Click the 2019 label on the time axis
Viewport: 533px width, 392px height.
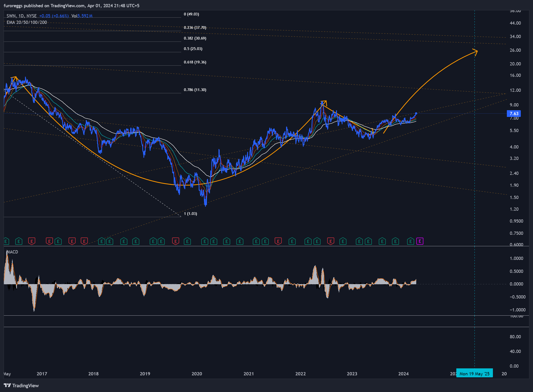[x=145, y=374]
